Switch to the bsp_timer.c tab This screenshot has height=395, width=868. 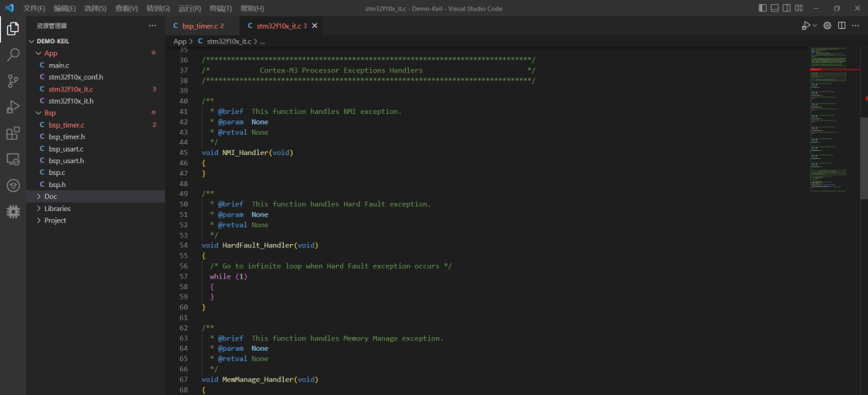tap(199, 26)
